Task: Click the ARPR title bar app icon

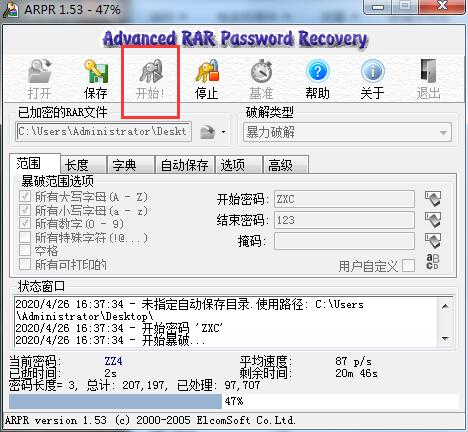Action: [10, 10]
